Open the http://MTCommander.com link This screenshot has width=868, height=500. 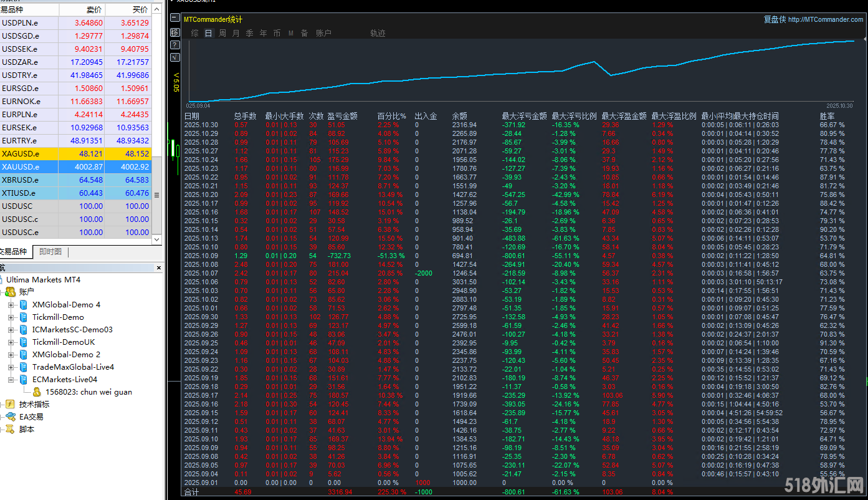coord(826,19)
